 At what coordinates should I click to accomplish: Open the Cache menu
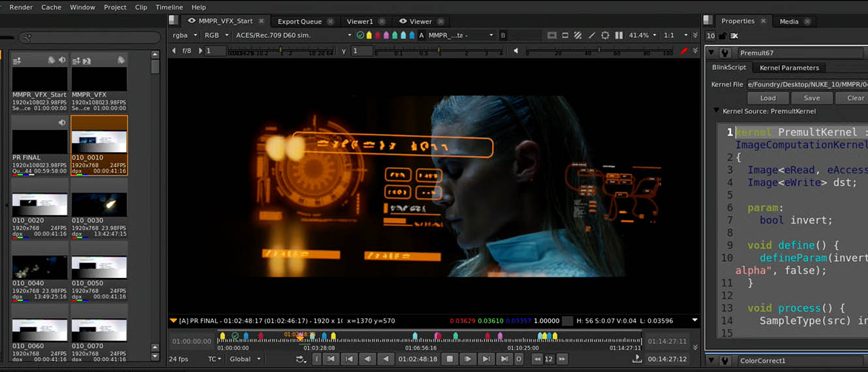[x=51, y=7]
